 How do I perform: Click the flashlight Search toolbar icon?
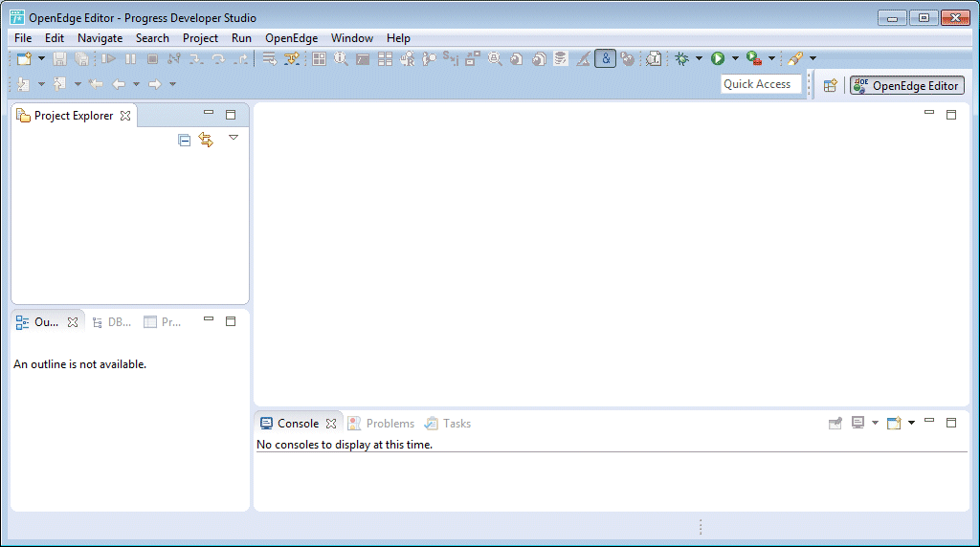(795, 58)
